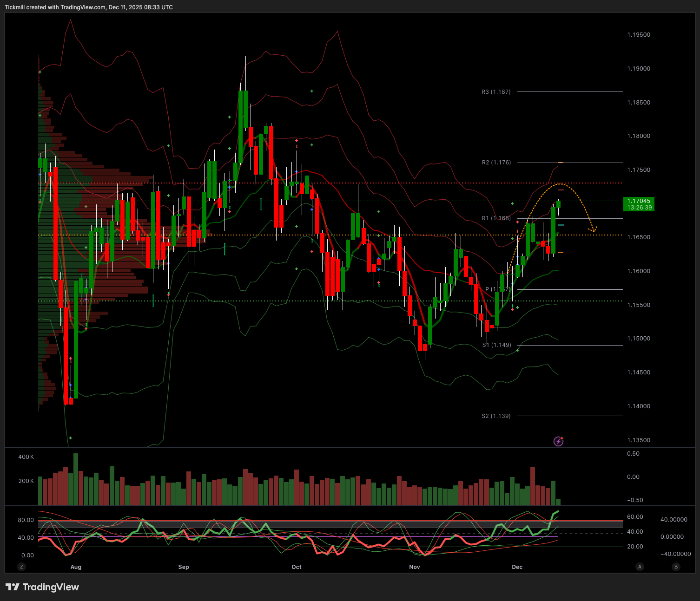Click the orange arrowhead of the projection curve
This screenshot has height=601, width=700.
tap(593, 229)
